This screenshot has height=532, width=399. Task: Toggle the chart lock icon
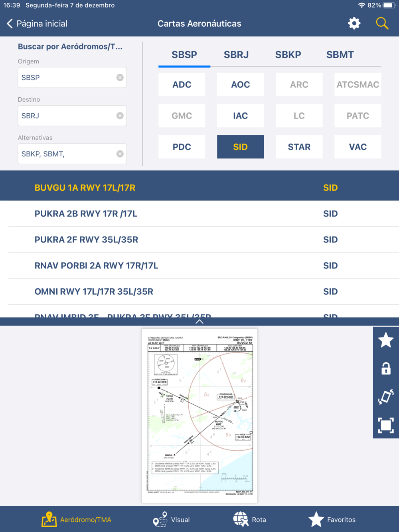point(386,368)
